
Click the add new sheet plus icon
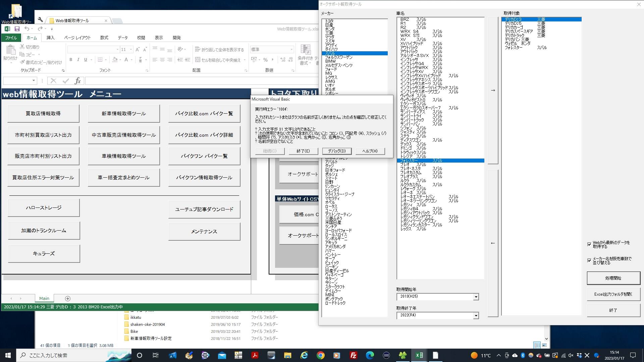(x=67, y=299)
